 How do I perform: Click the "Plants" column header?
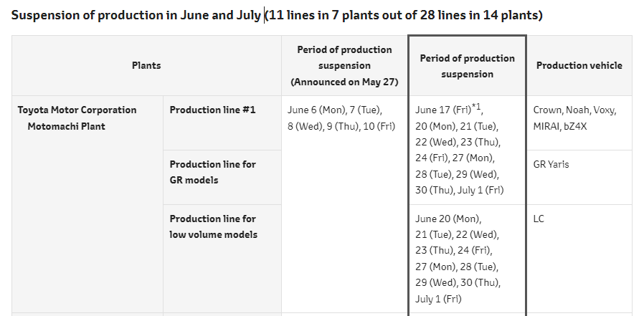pos(146,66)
